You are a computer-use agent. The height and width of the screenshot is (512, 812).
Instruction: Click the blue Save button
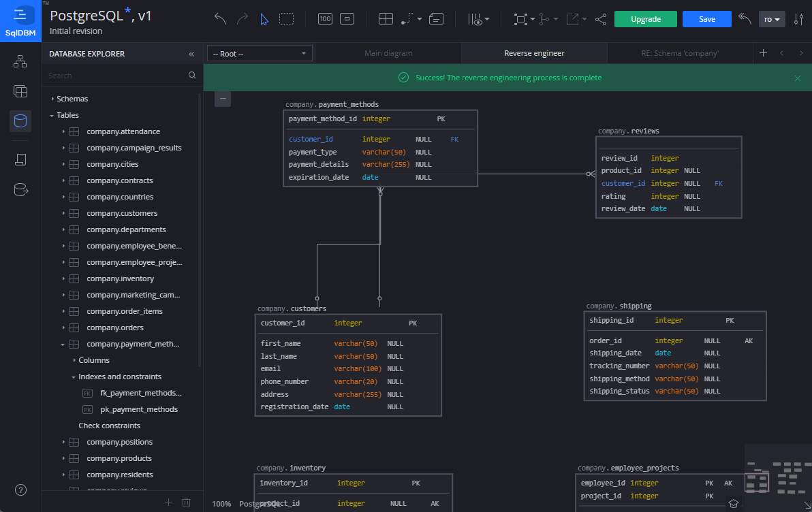(707, 19)
